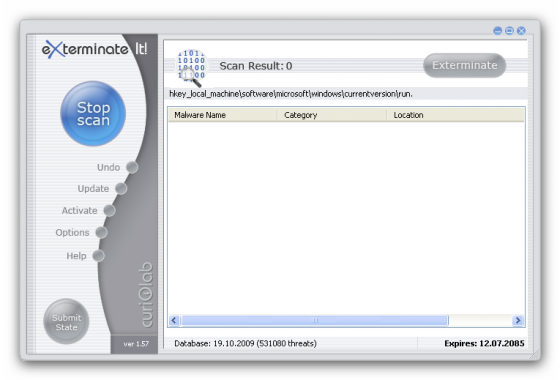Open the Undo menu item
The width and height of the screenshot is (560, 380).
coord(108,167)
